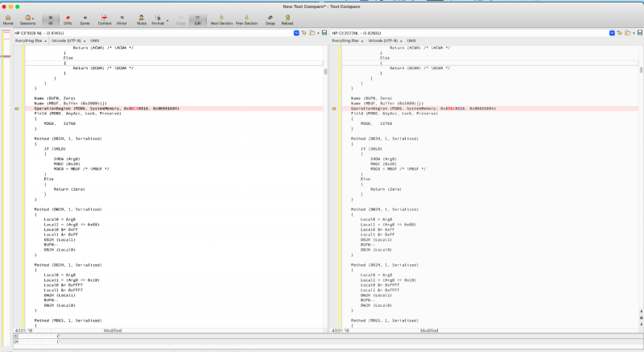Click the right pane browse folder icon
Screen dimensions: 644x352
click(627, 32)
